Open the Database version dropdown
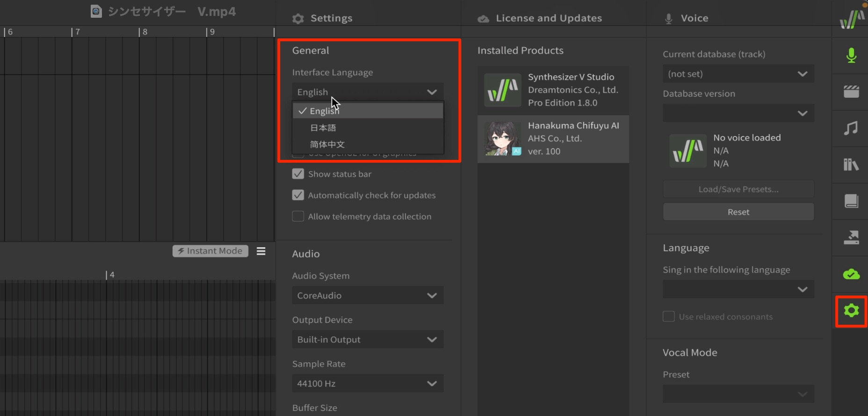 (738, 113)
